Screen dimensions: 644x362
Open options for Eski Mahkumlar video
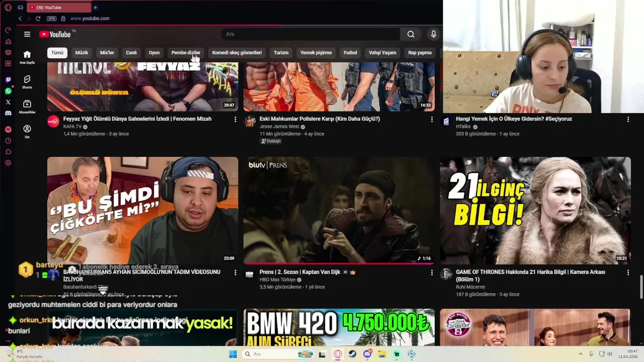(x=431, y=120)
